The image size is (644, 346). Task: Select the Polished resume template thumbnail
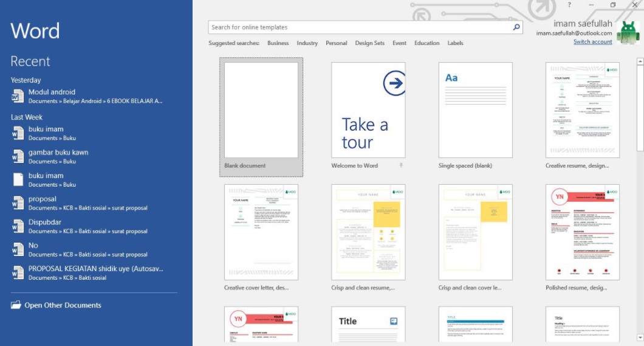pyautogui.click(x=583, y=232)
